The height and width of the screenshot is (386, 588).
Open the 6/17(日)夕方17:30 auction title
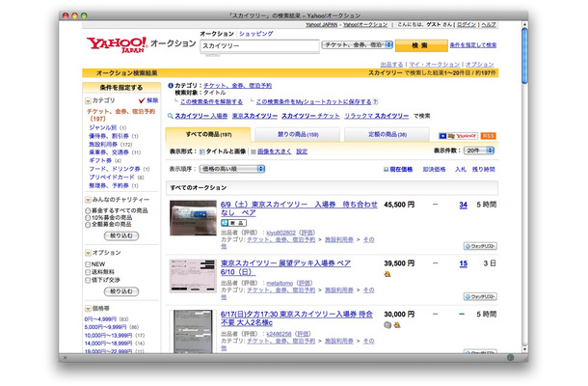[297, 318]
